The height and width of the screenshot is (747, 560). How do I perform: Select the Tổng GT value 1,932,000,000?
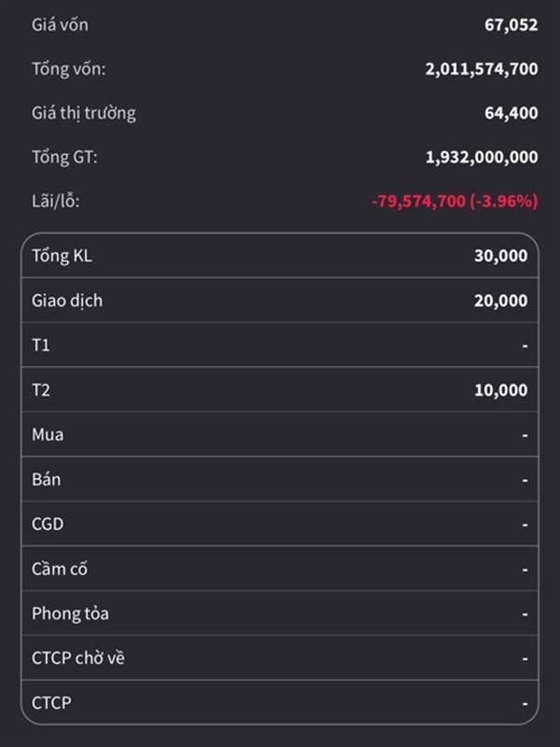(x=482, y=157)
